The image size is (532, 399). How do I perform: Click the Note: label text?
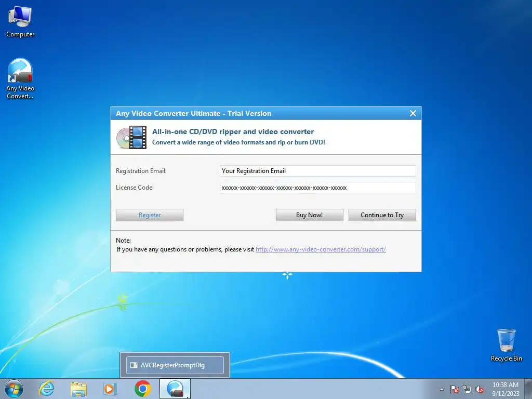coord(123,240)
